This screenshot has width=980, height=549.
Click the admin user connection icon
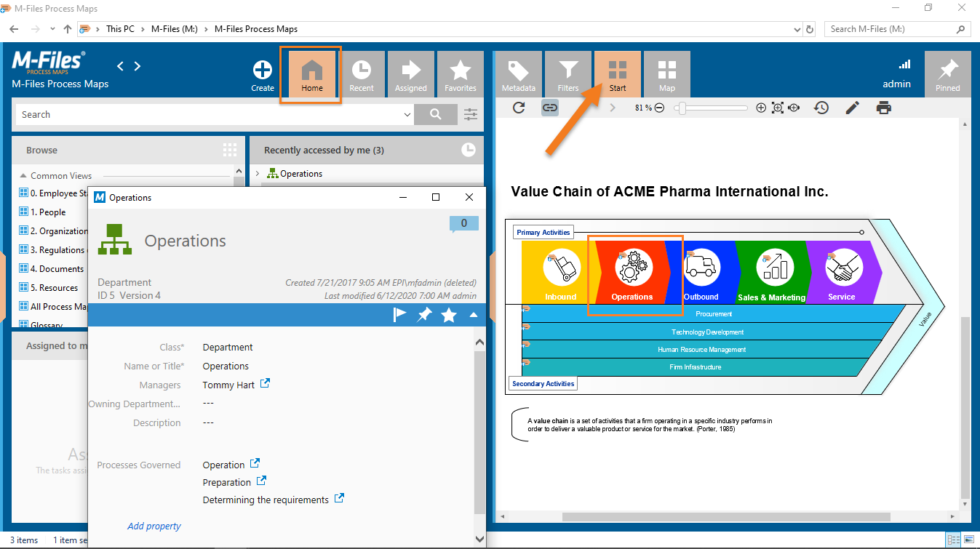click(x=904, y=64)
